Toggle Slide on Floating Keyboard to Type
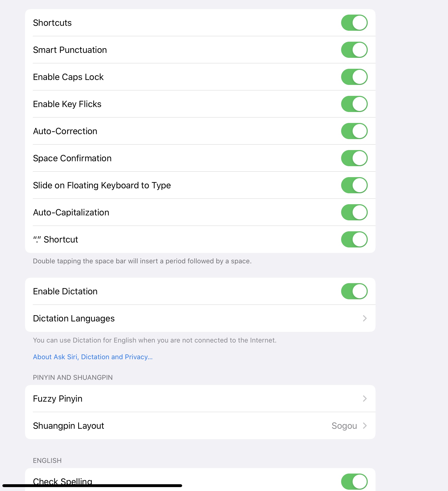Viewport: 448px width, 491px height. (x=354, y=185)
